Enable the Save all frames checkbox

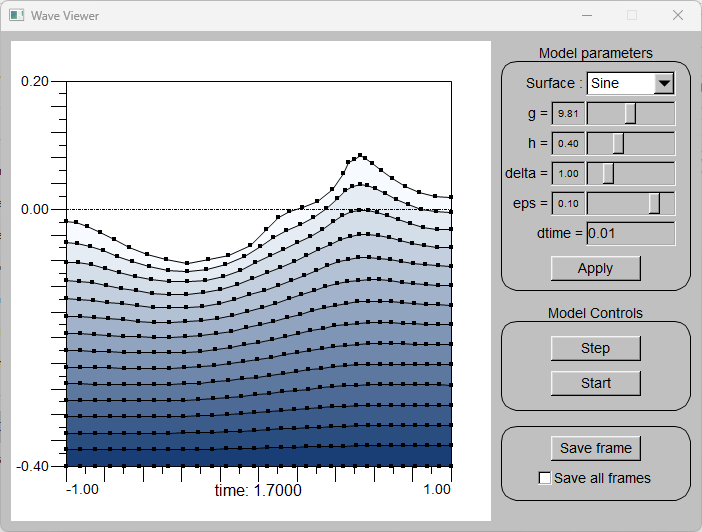pyautogui.click(x=544, y=478)
